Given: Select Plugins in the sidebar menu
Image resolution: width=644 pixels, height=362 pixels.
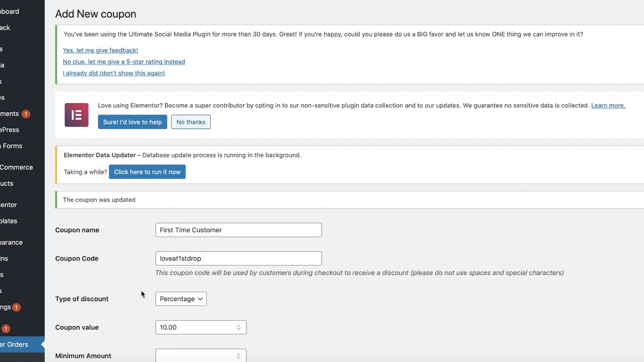Looking at the screenshot, I should [x=4, y=258].
